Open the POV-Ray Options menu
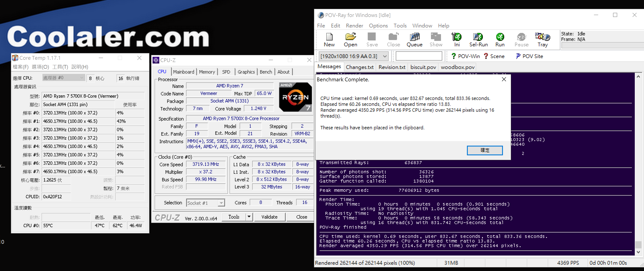Screen dimensions: 644x271 coord(378,26)
